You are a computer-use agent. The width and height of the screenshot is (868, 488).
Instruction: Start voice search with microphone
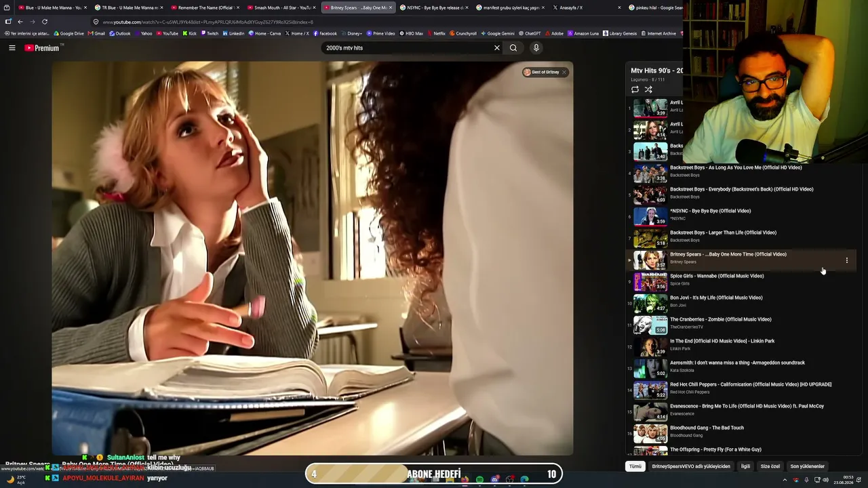[536, 48]
